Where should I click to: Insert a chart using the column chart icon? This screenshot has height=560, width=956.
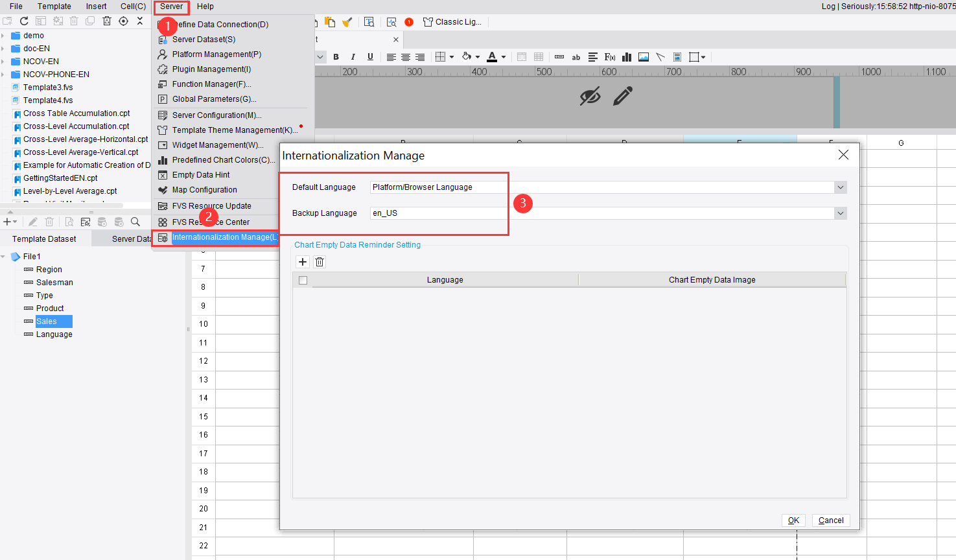point(627,57)
